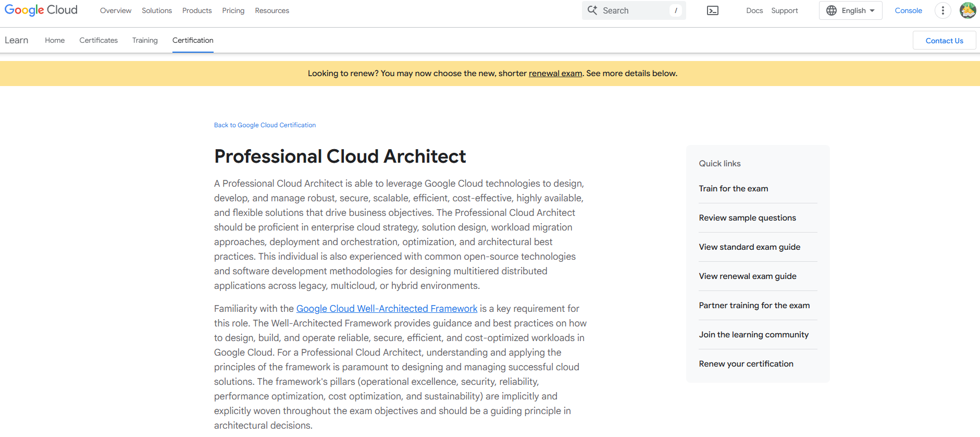Select the Certification tab
Screen dimensions: 980x437
point(193,40)
